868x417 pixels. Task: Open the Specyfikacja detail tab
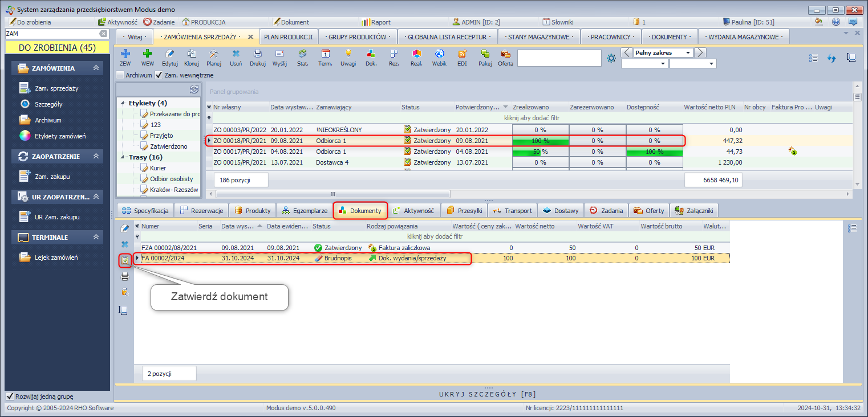pos(145,211)
